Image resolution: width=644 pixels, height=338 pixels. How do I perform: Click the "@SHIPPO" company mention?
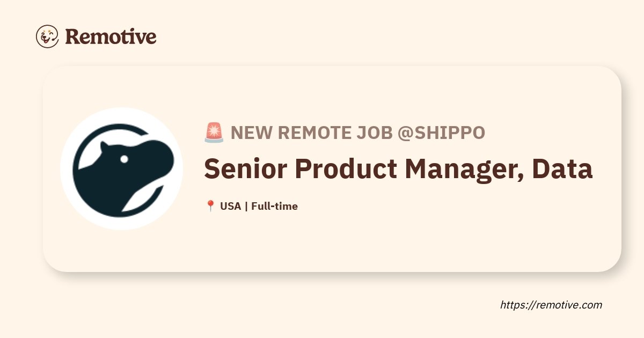coord(441,133)
